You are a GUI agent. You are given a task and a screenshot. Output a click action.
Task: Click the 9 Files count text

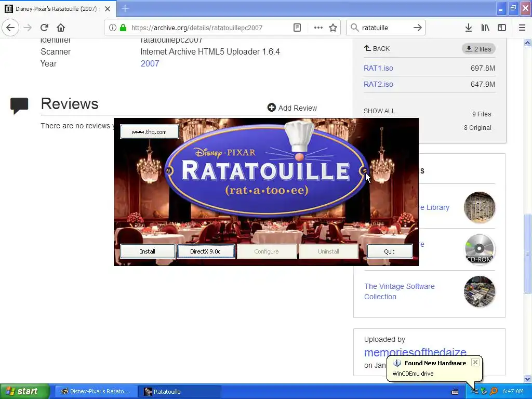point(482,114)
